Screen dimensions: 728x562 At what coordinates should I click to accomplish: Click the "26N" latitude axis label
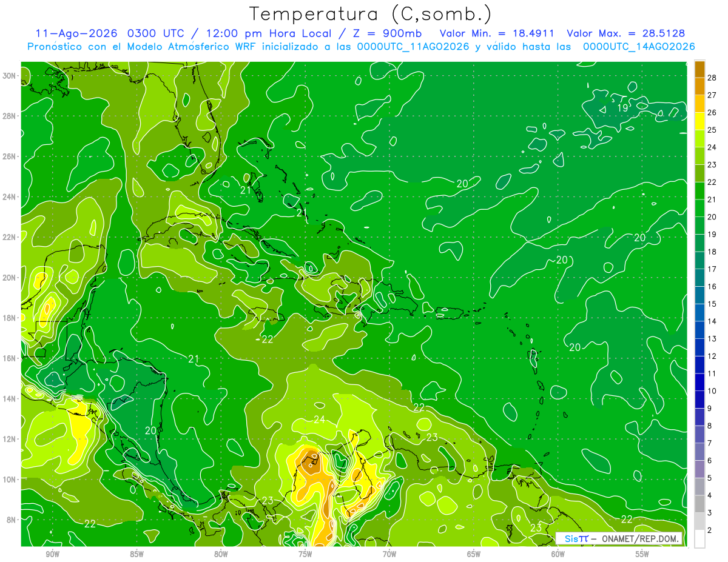point(10,156)
